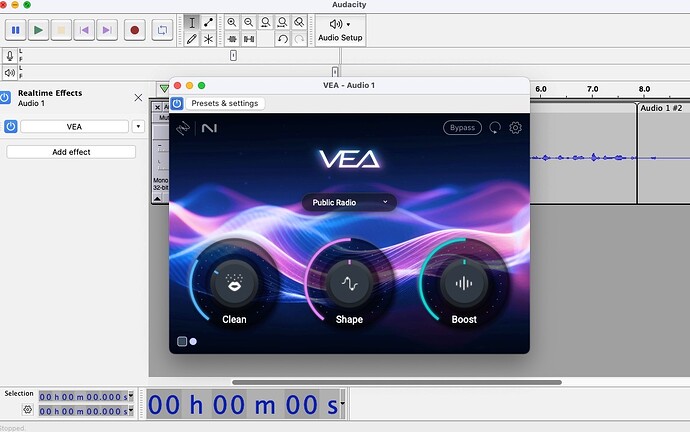The height and width of the screenshot is (432, 690).
Task: Toggle power for VEA effect in list
Action: click(11, 127)
